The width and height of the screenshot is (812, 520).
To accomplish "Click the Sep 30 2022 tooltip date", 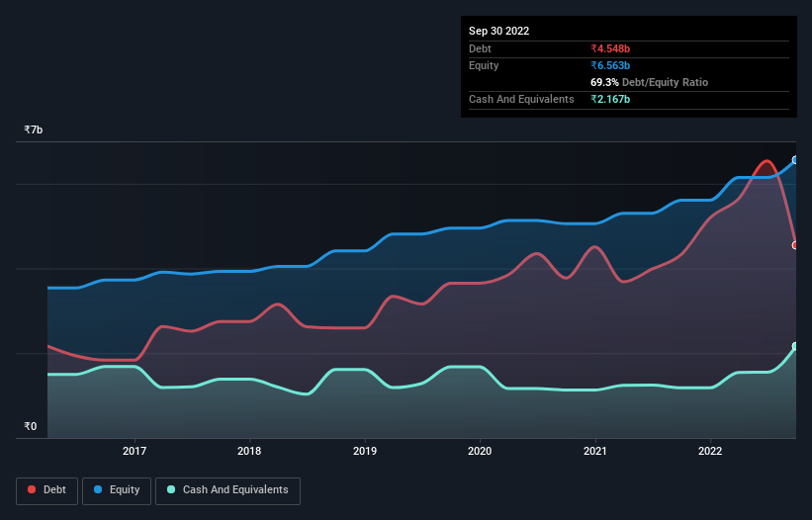I will (498, 31).
